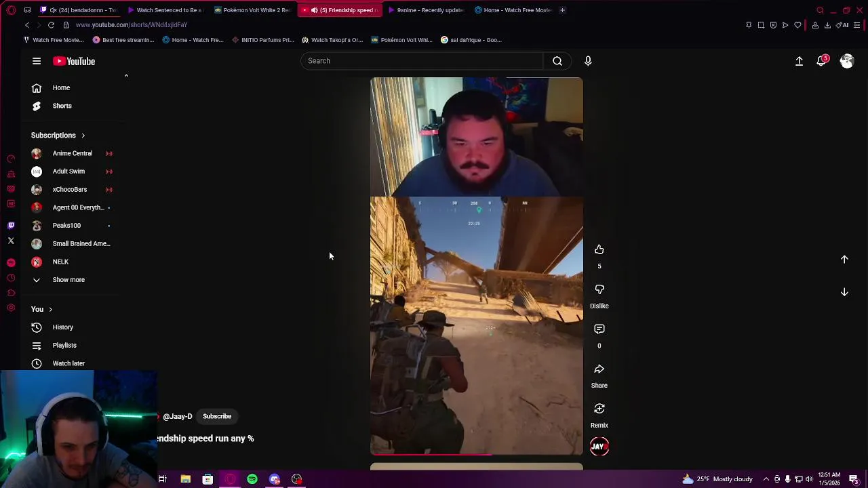Switch to Pokémon Volt White 2 tab
This screenshot has width=868, height=488.
[252, 10]
